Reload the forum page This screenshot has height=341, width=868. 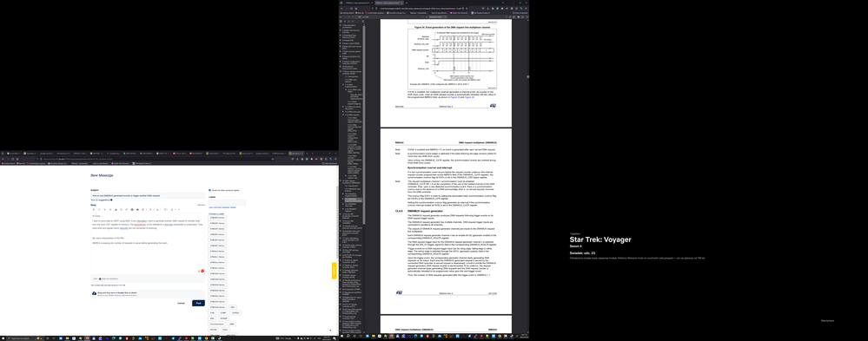coord(13,159)
